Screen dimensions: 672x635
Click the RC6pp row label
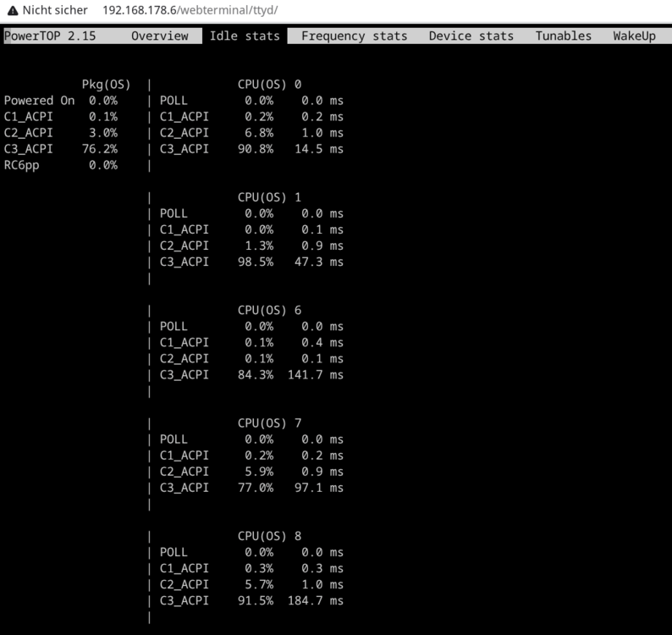[21, 165]
